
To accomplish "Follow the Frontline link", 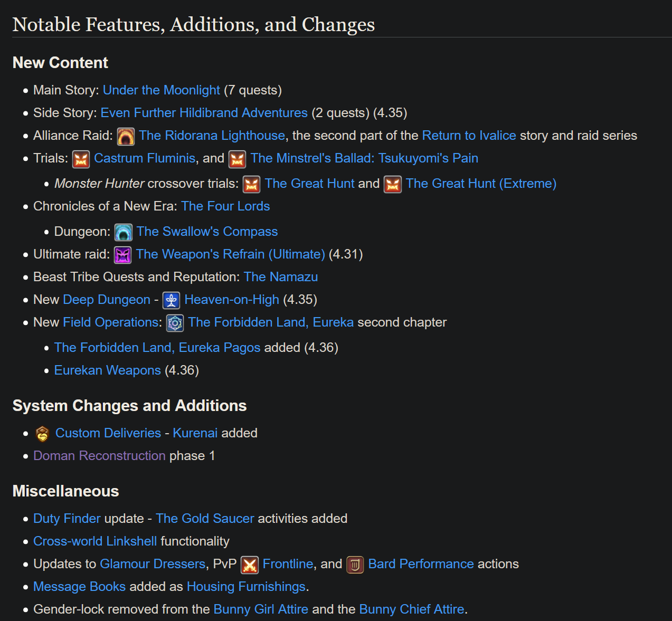I will (288, 564).
